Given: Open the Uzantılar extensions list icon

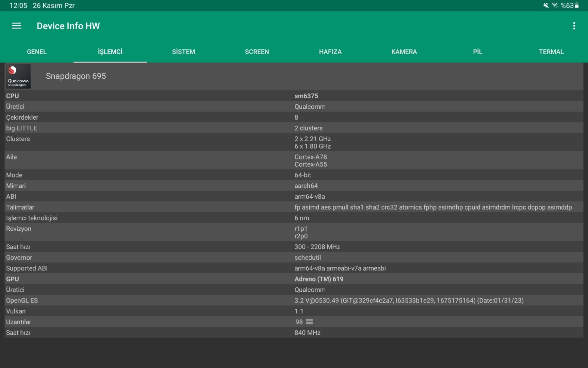Looking at the screenshot, I should [x=309, y=322].
